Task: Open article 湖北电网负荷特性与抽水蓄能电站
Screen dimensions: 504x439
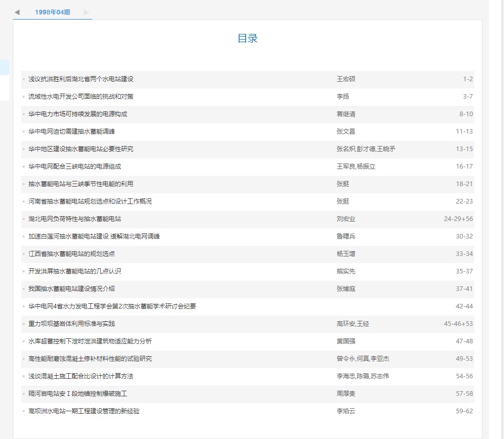Action: pos(74,218)
